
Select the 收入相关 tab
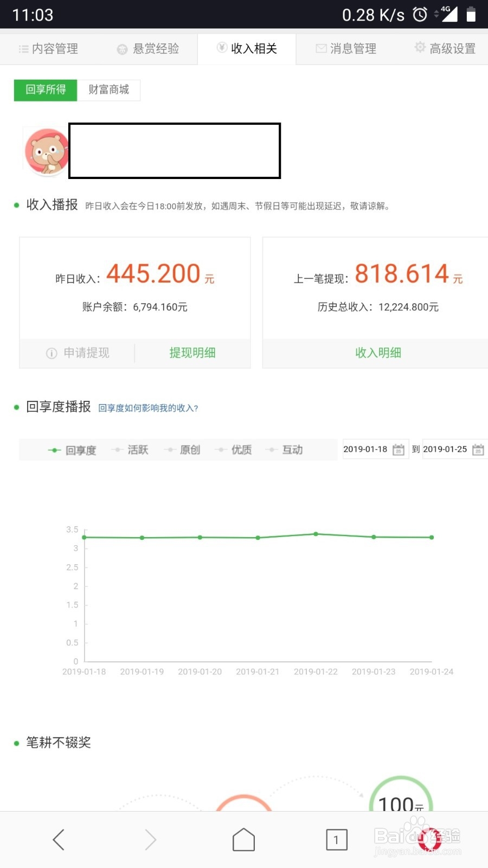click(x=247, y=49)
